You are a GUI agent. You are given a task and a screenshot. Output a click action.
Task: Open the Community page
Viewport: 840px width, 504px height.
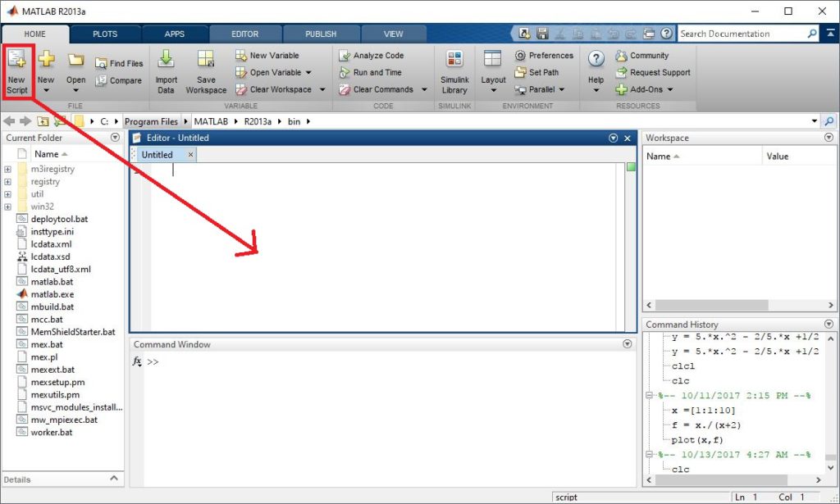coord(651,56)
